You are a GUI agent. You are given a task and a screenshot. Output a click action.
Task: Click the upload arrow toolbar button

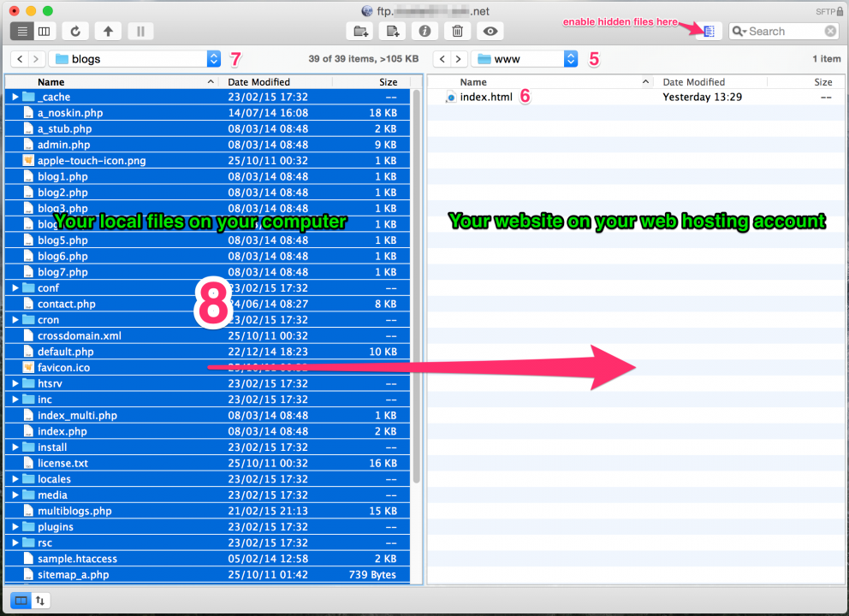coord(109,32)
